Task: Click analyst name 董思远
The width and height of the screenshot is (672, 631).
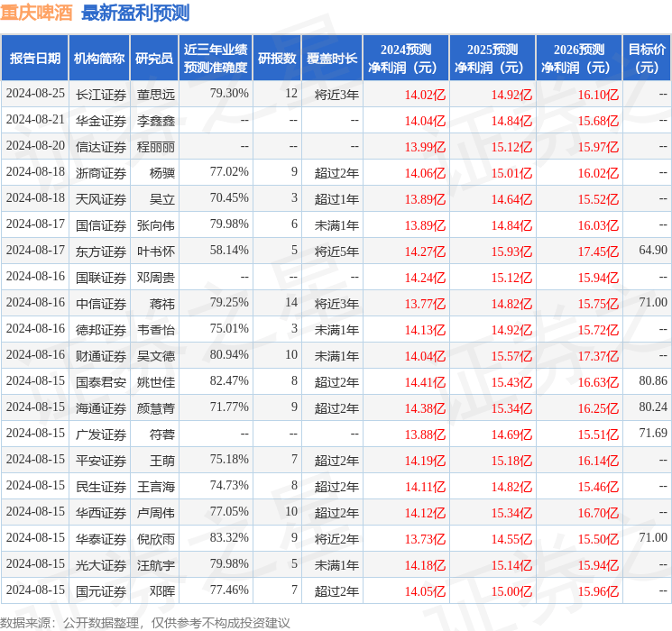Action: click(155, 95)
